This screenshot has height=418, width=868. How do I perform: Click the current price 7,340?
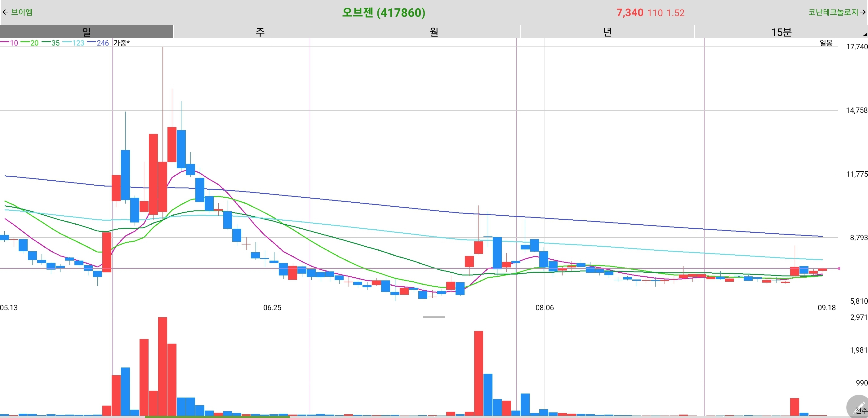pos(630,13)
